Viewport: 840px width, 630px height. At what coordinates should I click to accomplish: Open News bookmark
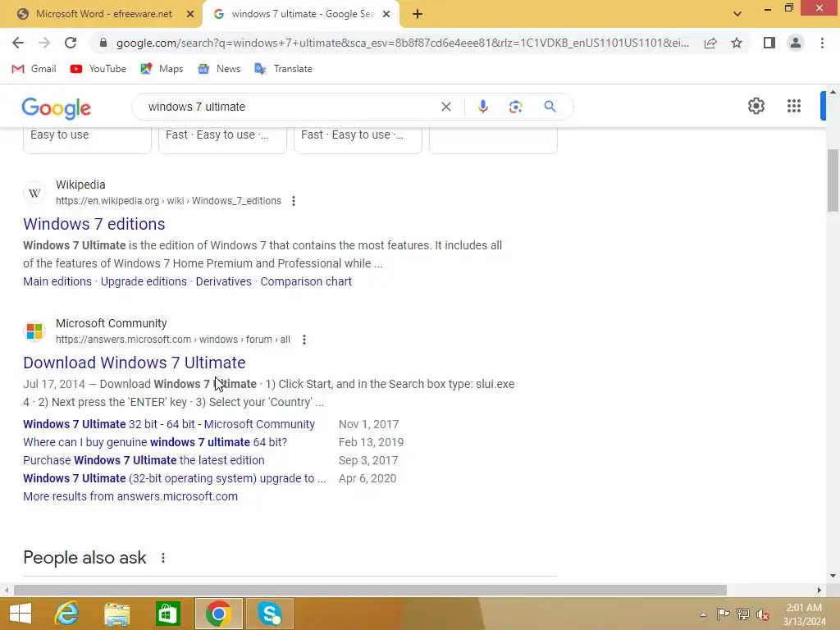pyautogui.click(x=219, y=69)
